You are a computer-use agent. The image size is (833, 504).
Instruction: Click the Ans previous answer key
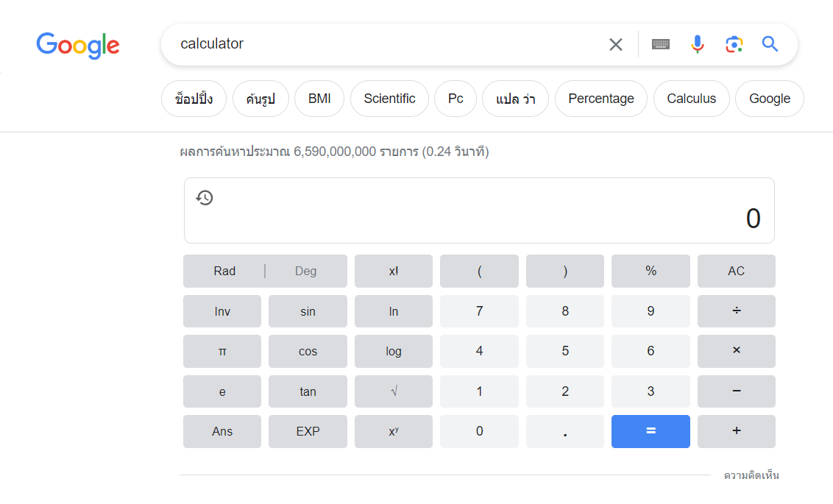pos(222,431)
